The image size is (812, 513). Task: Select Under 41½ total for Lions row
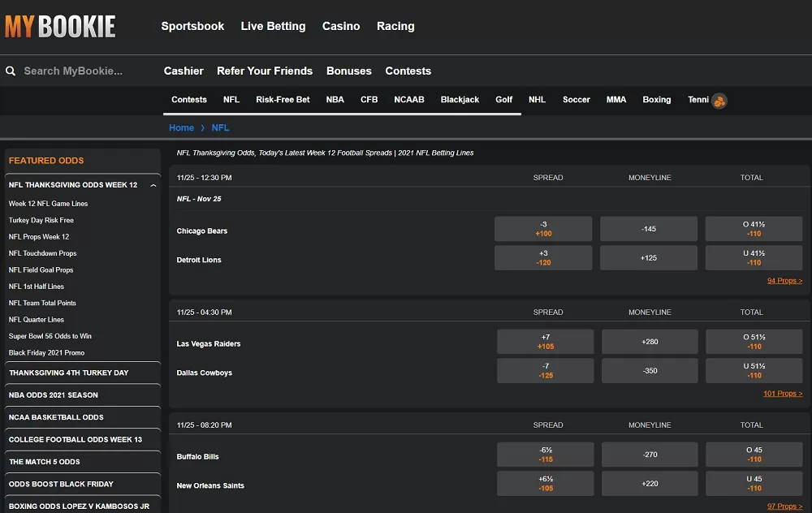(x=754, y=258)
